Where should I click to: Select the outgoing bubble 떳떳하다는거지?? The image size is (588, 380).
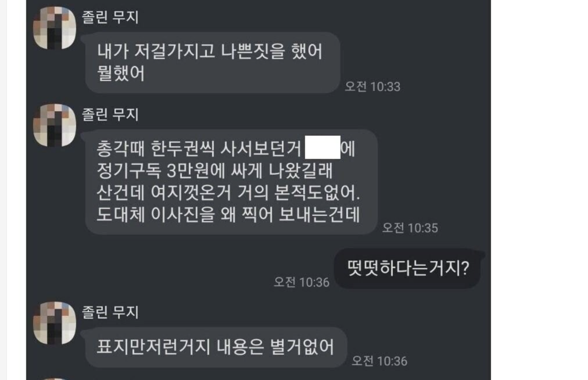(x=408, y=268)
